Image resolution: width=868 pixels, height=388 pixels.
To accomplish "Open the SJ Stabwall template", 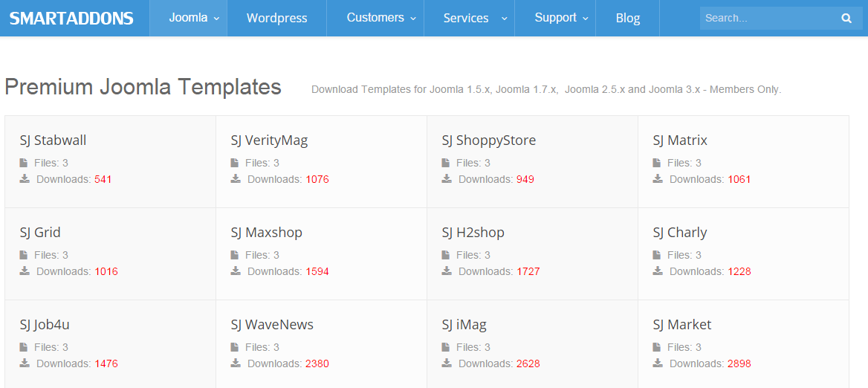I will tap(54, 140).
